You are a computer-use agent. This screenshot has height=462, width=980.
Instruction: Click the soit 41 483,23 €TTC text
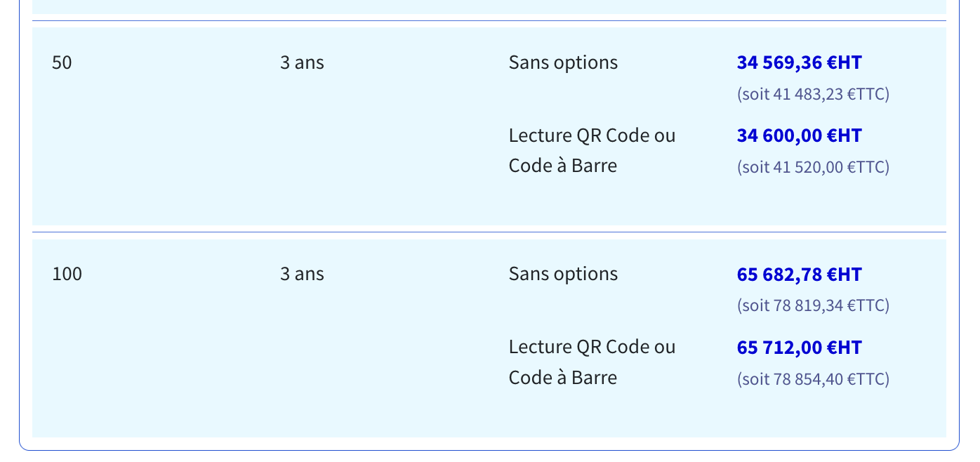tap(813, 94)
